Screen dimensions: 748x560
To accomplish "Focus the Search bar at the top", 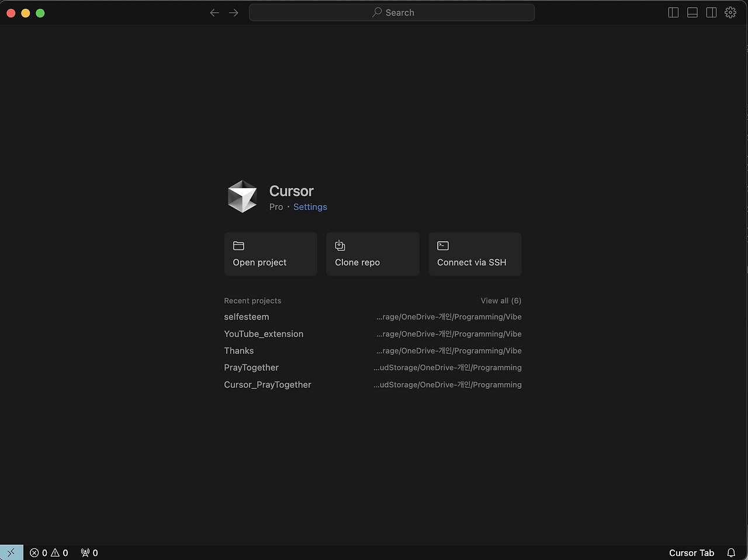I will click(392, 13).
